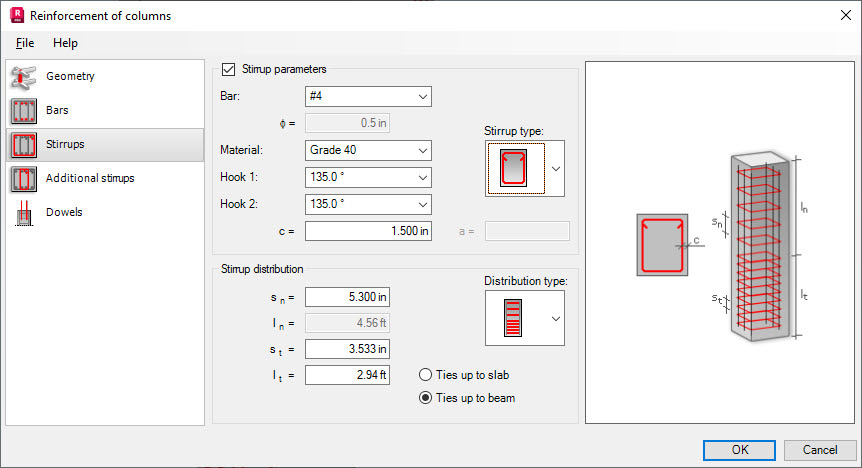Viewport: 862px width, 468px height.
Task: Click the cover c value field
Action: pos(368,231)
